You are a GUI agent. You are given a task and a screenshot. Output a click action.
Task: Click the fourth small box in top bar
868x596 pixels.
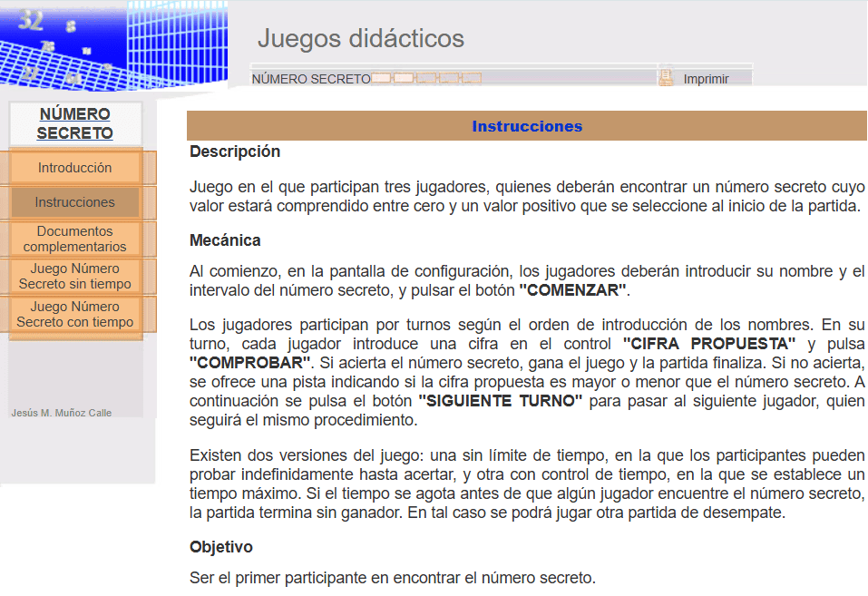(449, 79)
